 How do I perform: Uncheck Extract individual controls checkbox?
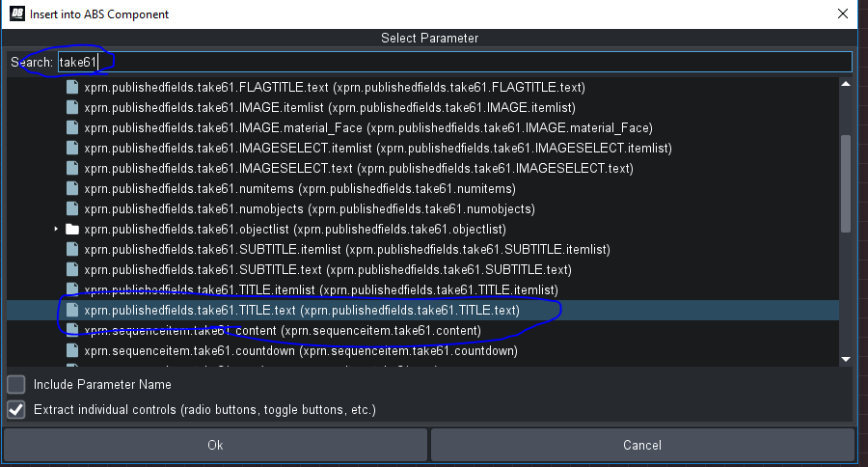pyautogui.click(x=16, y=409)
